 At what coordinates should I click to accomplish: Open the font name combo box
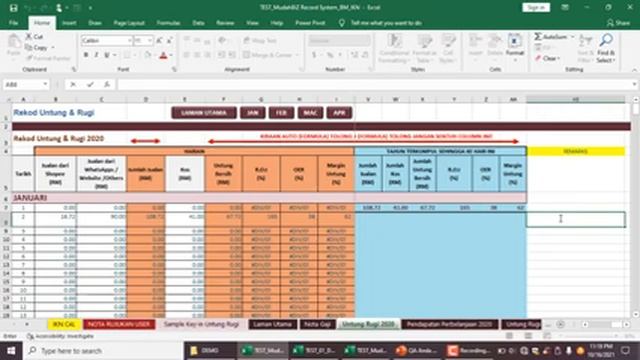(x=107, y=40)
